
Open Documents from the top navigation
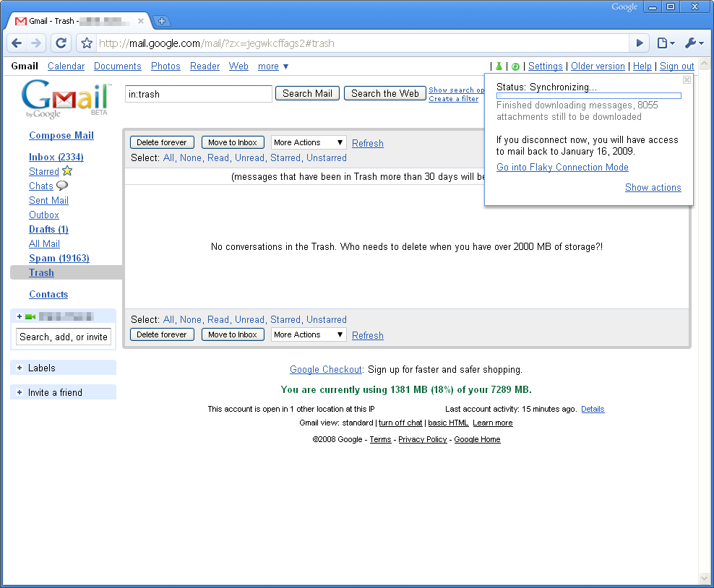118,66
